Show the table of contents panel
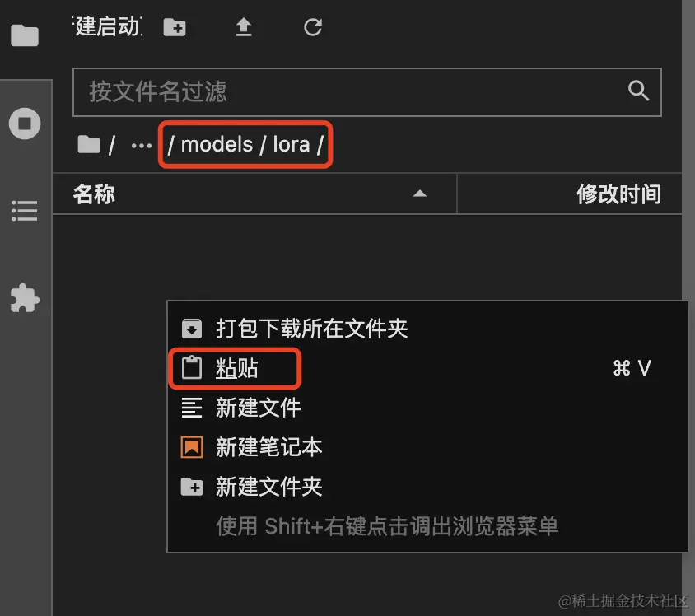Viewport: 695px width, 616px height. [25, 211]
